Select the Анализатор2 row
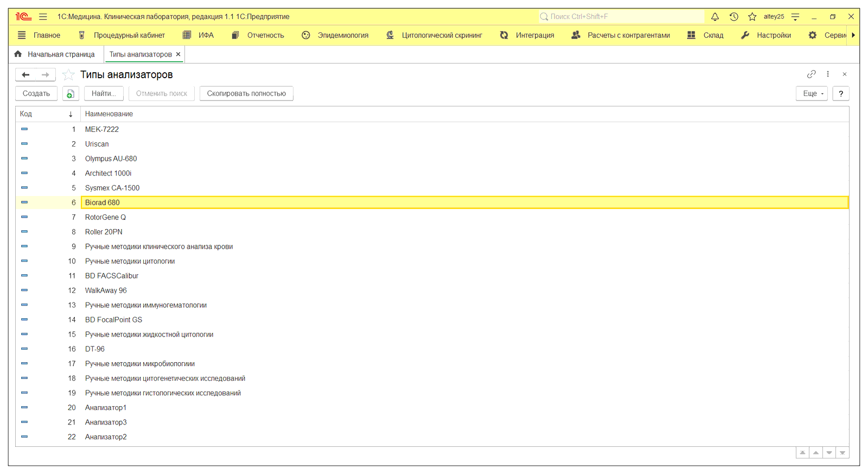The image size is (868, 474). pyautogui.click(x=432, y=437)
